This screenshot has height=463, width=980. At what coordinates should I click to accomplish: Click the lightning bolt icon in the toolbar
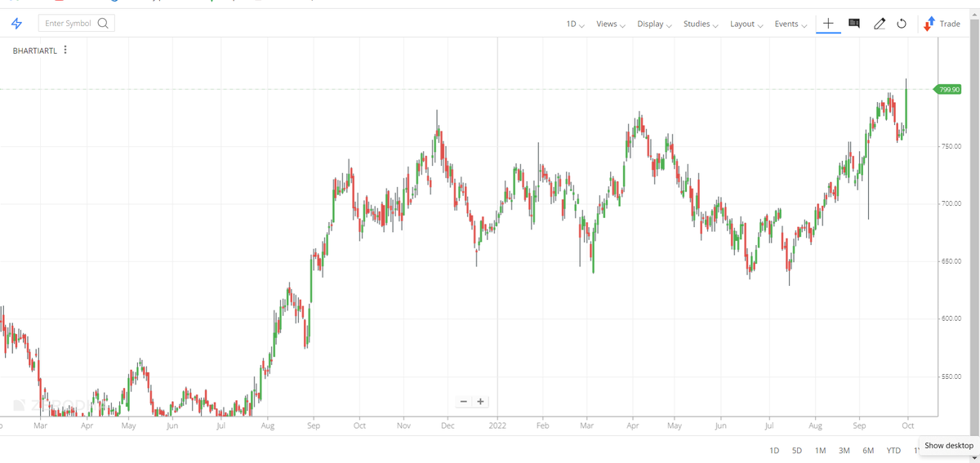pyautogui.click(x=16, y=24)
